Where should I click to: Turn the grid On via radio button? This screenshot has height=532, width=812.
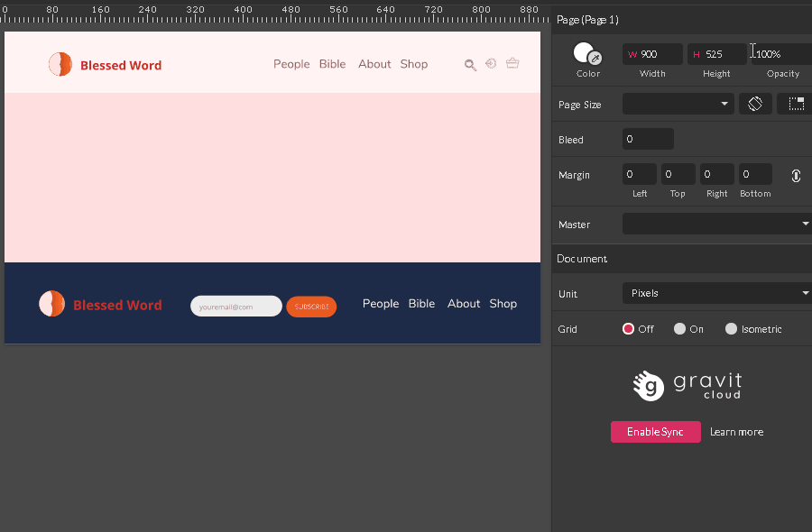tap(679, 329)
